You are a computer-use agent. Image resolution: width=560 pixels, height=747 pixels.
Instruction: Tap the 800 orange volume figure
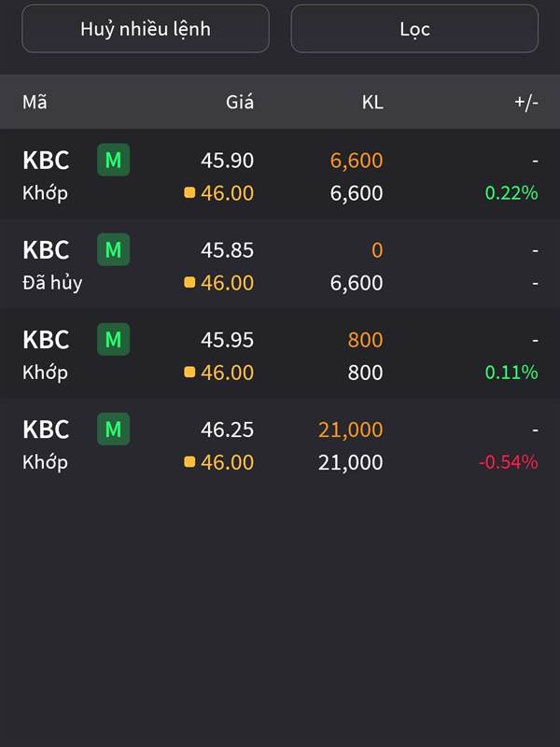pyautogui.click(x=365, y=340)
